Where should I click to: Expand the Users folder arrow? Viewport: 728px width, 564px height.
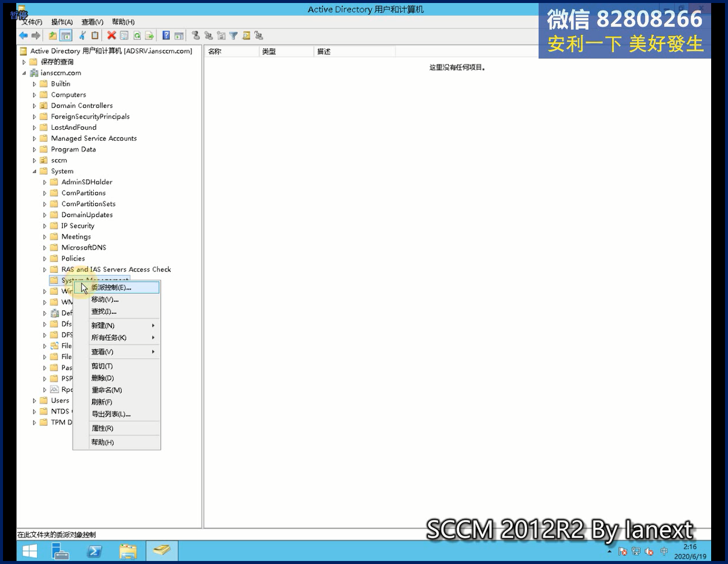[34, 400]
